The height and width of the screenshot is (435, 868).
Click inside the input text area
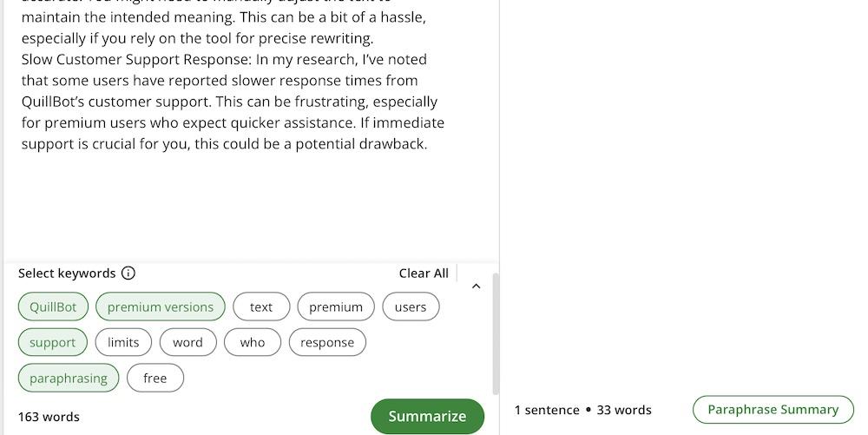243,200
